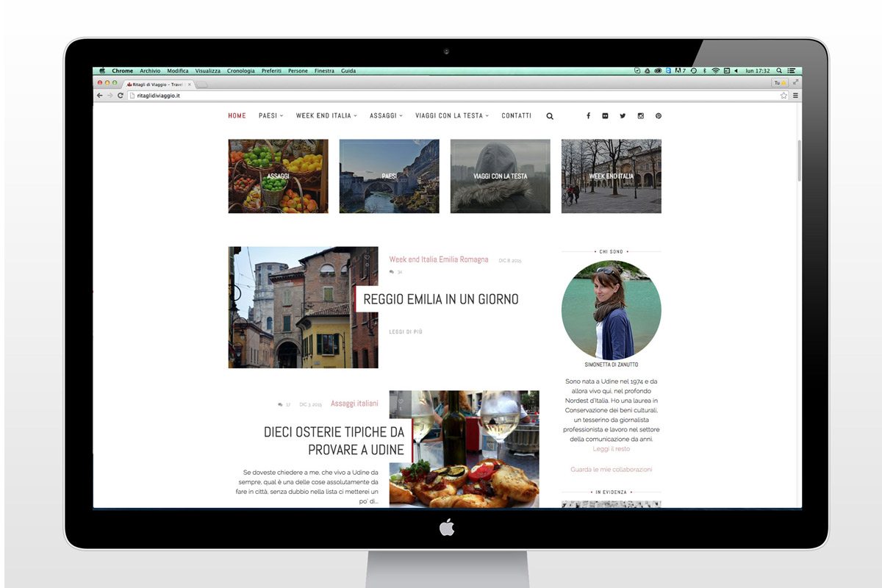Open the Twitter social icon

pos(623,116)
